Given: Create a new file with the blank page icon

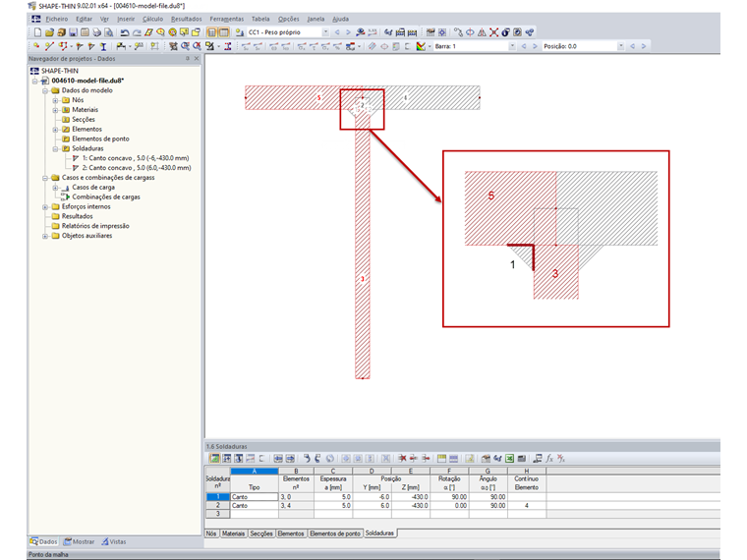Looking at the screenshot, I should tap(37, 32).
